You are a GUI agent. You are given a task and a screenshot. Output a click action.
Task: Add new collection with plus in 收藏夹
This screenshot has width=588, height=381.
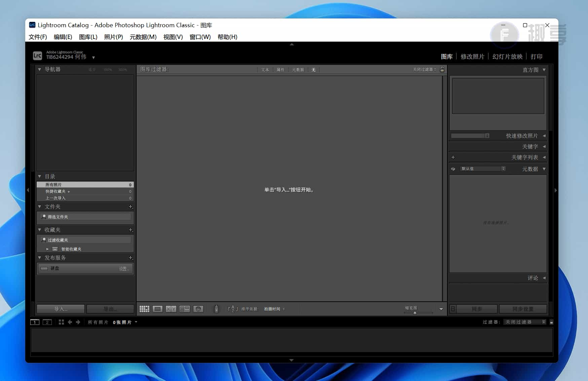[x=131, y=230]
